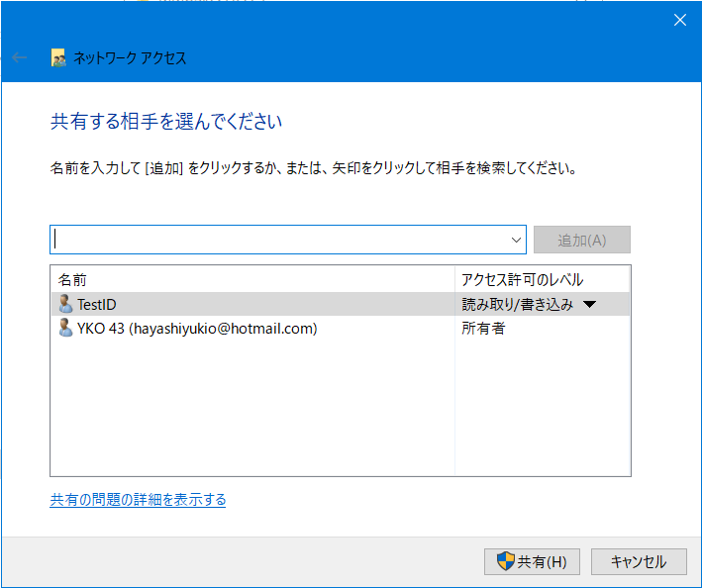Click the キャンセル button
Screen dimensions: 702x588
[x=639, y=561]
